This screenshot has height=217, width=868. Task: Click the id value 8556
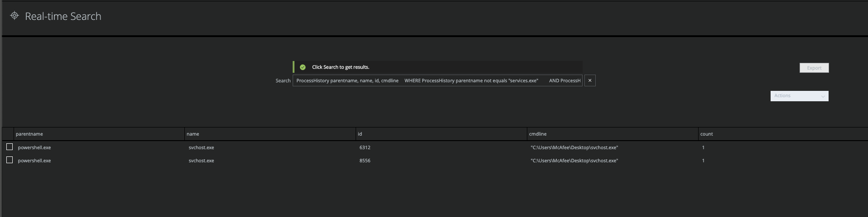click(365, 160)
